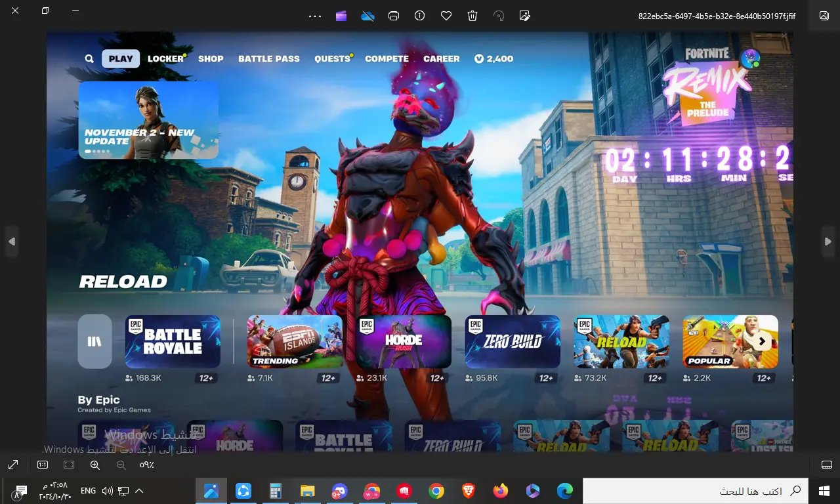Select the Reload game tile

point(621,341)
